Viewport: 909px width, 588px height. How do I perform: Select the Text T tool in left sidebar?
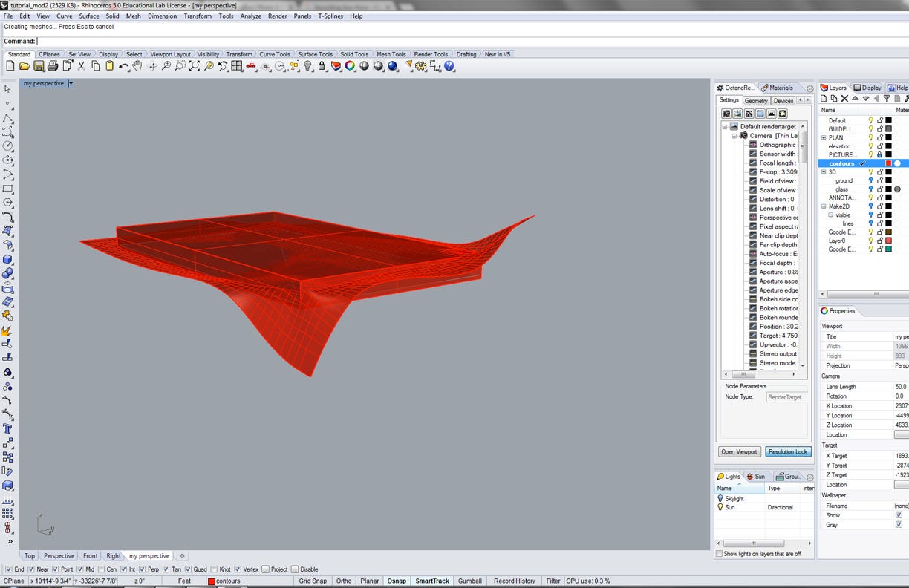click(x=7, y=428)
